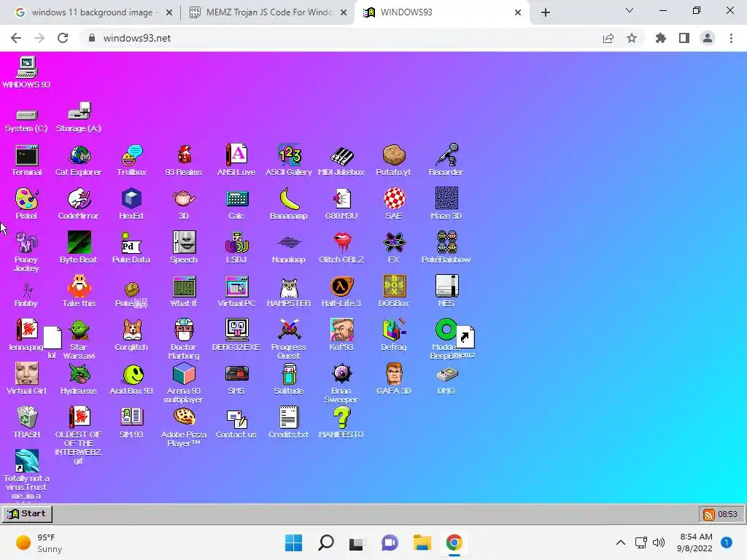Click the Windows 93 Start button
747x560 pixels.
[27, 514]
